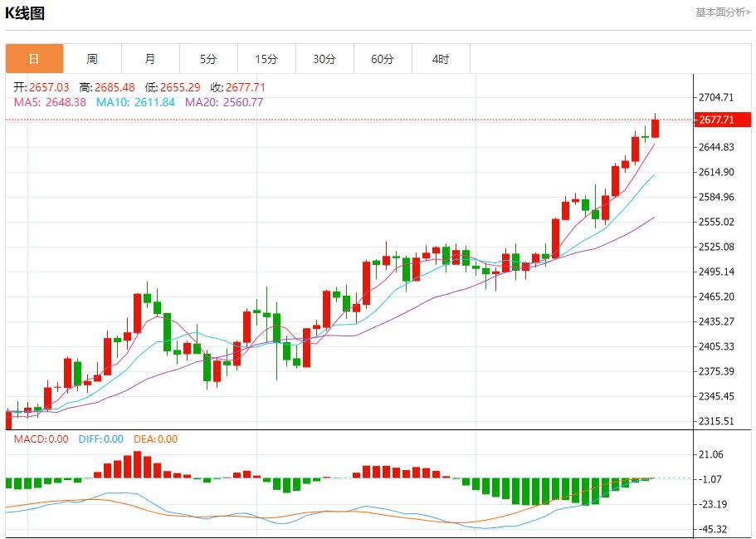Click the DEA indicator label
The image size is (756, 539).
[x=146, y=441]
